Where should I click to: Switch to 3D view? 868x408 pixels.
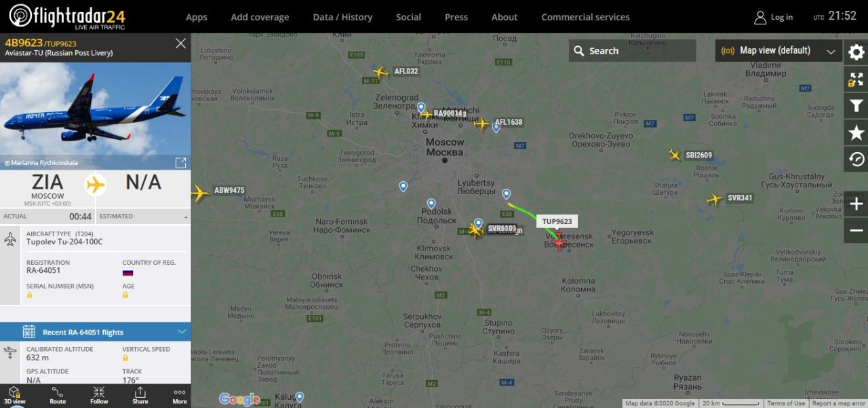point(15,396)
